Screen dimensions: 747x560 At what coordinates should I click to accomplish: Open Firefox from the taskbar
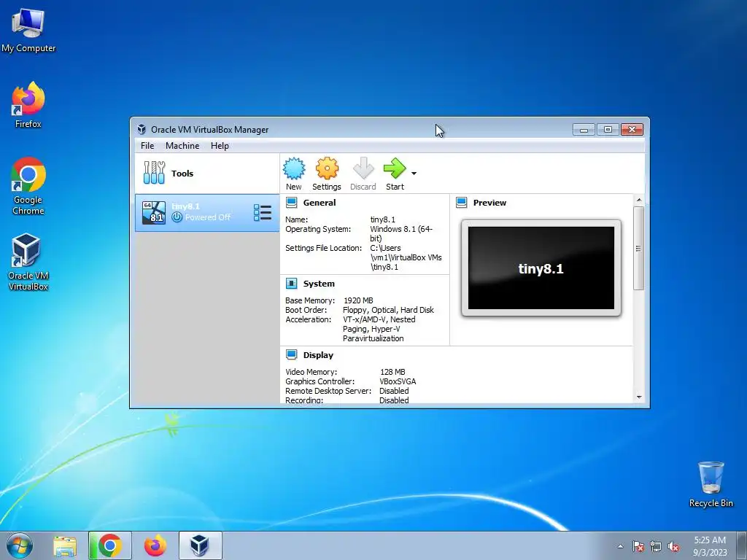(x=155, y=545)
